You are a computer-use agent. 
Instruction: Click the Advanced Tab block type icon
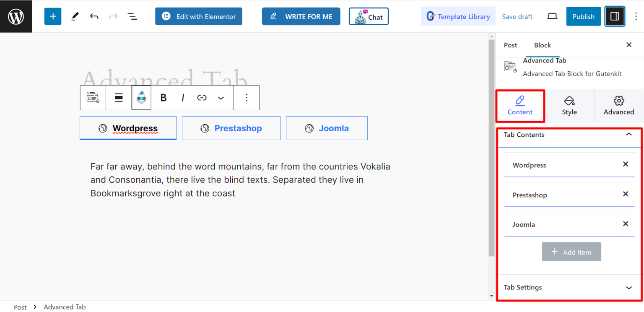[93, 97]
